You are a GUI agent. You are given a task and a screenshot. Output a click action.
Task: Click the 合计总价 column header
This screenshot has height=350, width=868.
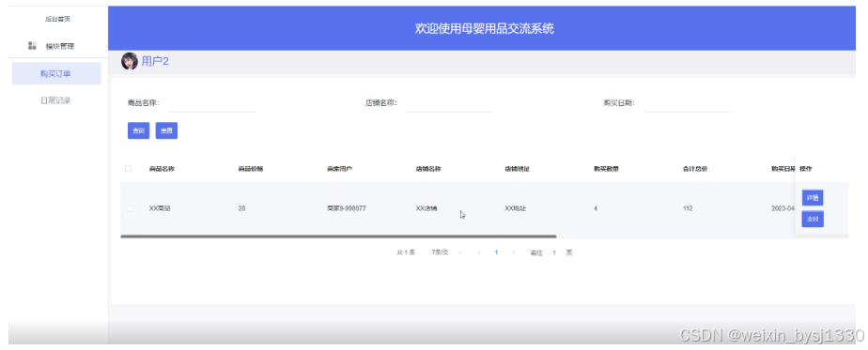[695, 169]
